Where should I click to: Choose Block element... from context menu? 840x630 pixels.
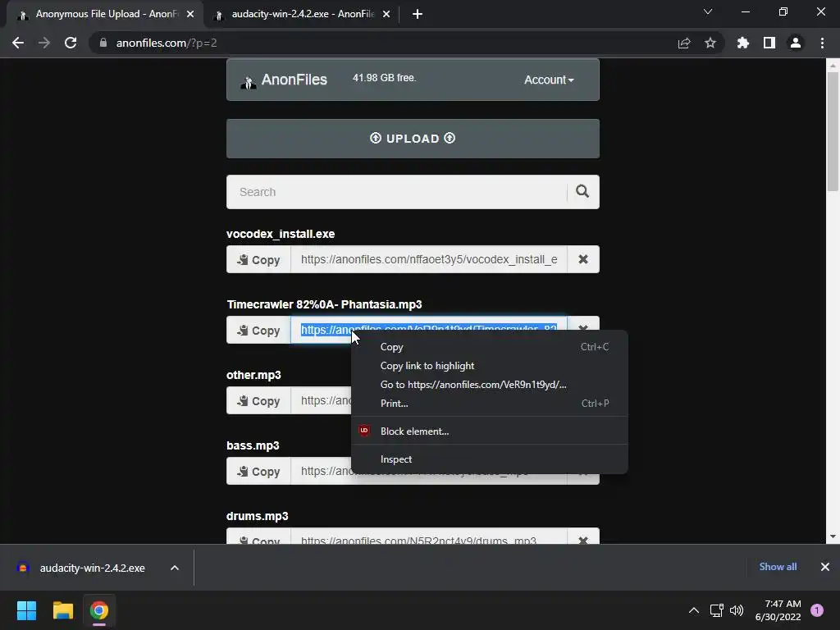point(490,431)
